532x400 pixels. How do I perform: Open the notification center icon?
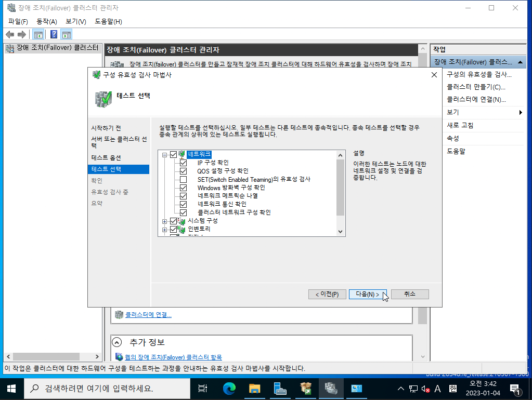515,389
